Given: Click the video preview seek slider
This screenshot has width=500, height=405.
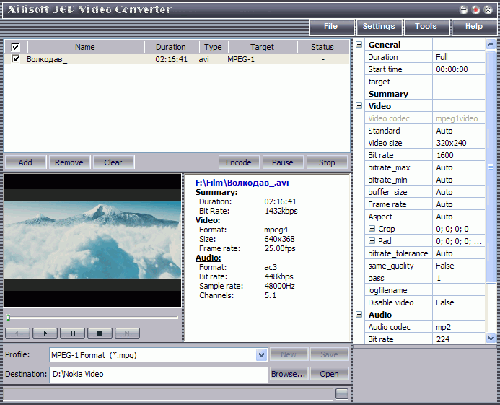Looking at the screenshot, I should tap(93, 317).
